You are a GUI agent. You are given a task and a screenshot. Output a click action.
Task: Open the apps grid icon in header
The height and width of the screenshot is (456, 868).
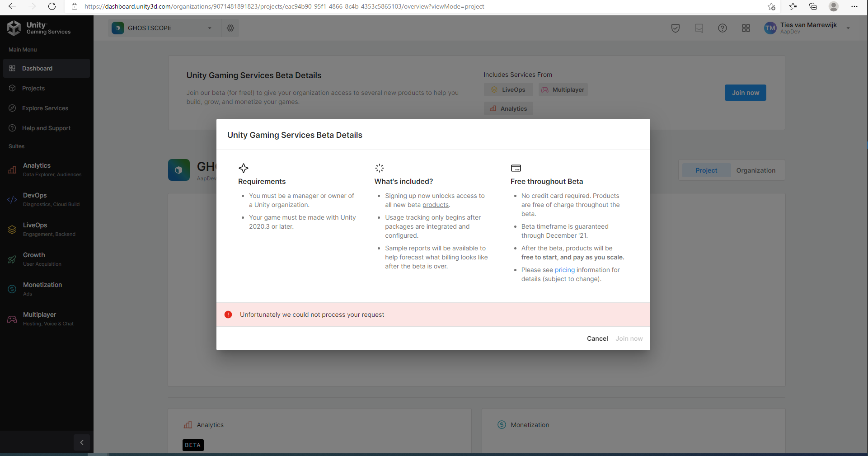(746, 28)
